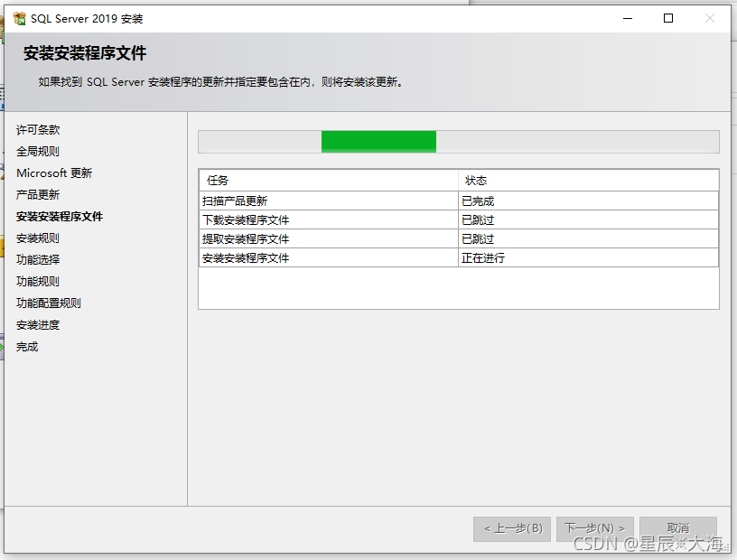Click the 取消 cancel button
The height and width of the screenshot is (560, 737).
(x=678, y=529)
